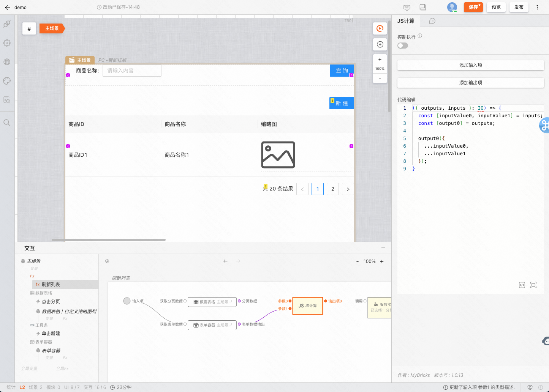The width and height of the screenshot is (549, 392).
Task: Select the 表单容器 node in diagram
Action: pyautogui.click(x=212, y=325)
